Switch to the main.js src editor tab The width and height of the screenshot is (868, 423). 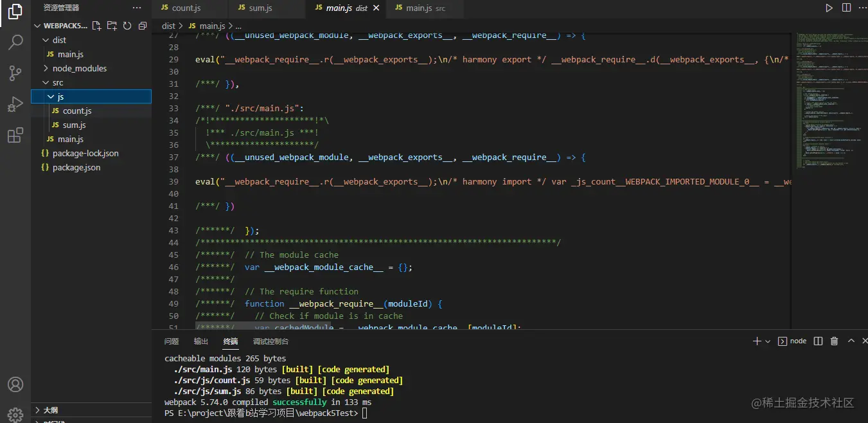(424, 8)
